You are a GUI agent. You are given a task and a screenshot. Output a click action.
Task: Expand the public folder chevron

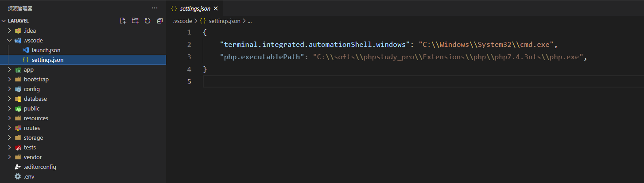10,108
